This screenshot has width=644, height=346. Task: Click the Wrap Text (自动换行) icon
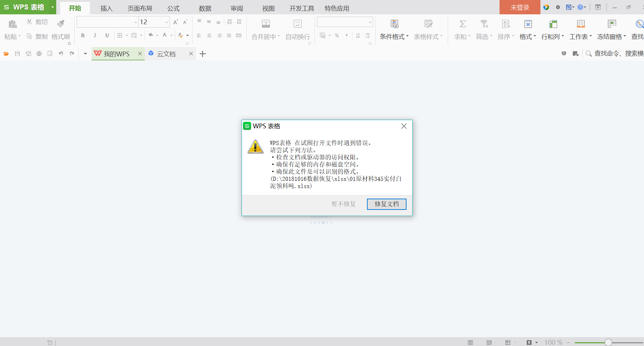(x=297, y=24)
